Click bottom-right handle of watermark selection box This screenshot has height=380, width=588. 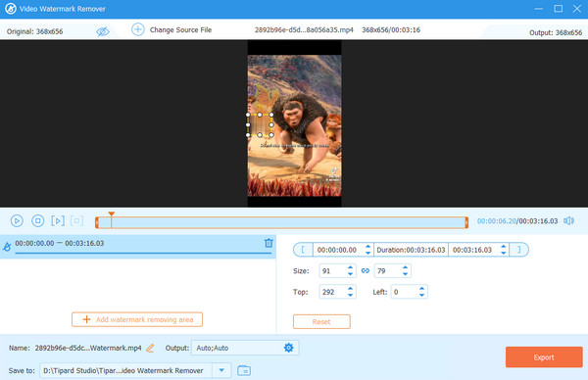coord(271,135)
